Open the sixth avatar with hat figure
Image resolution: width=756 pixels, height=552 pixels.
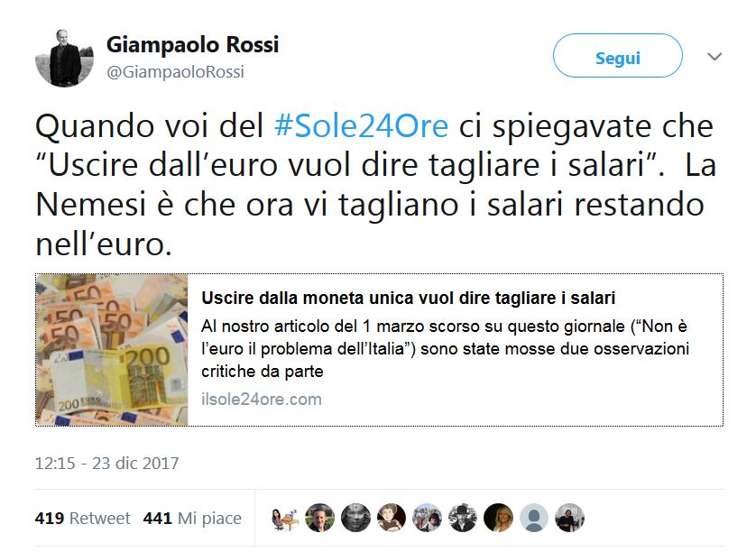tap(463, 518)
